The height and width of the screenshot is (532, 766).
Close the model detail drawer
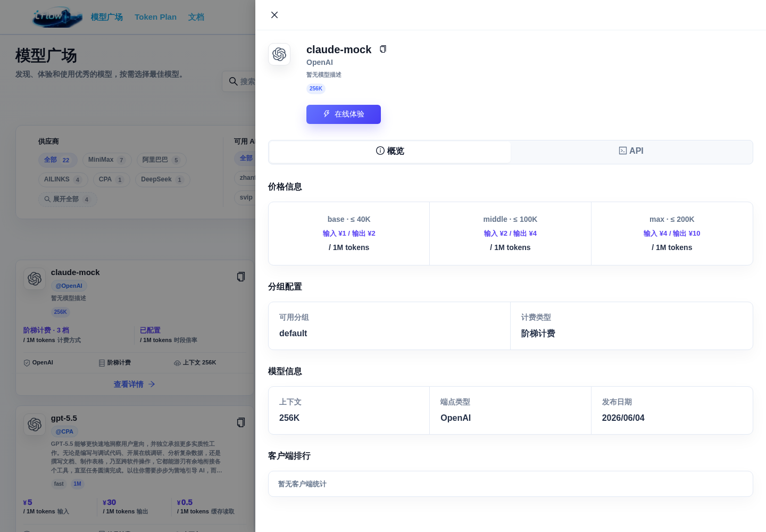point(274,15)
